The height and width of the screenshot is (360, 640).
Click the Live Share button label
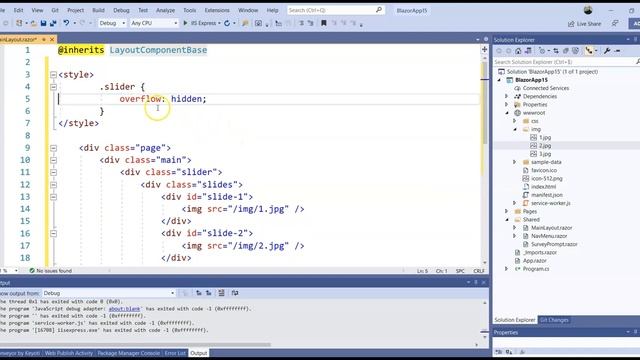pyautogui.click(x=589, y=24)
